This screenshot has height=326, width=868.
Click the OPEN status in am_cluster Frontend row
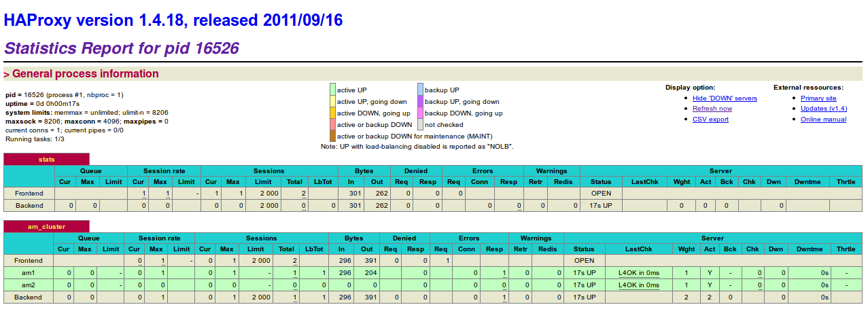click(x=584, y=261)
